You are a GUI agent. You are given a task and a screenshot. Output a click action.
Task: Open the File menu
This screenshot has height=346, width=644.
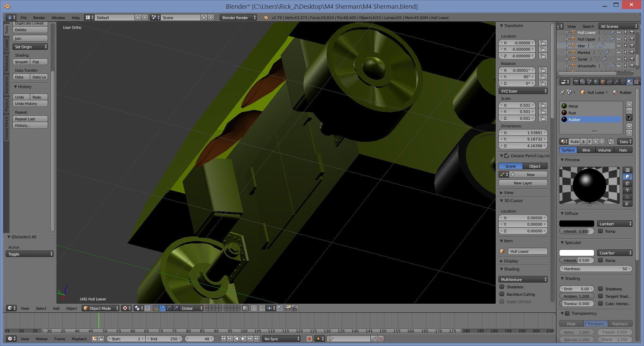tap(23, 17)
